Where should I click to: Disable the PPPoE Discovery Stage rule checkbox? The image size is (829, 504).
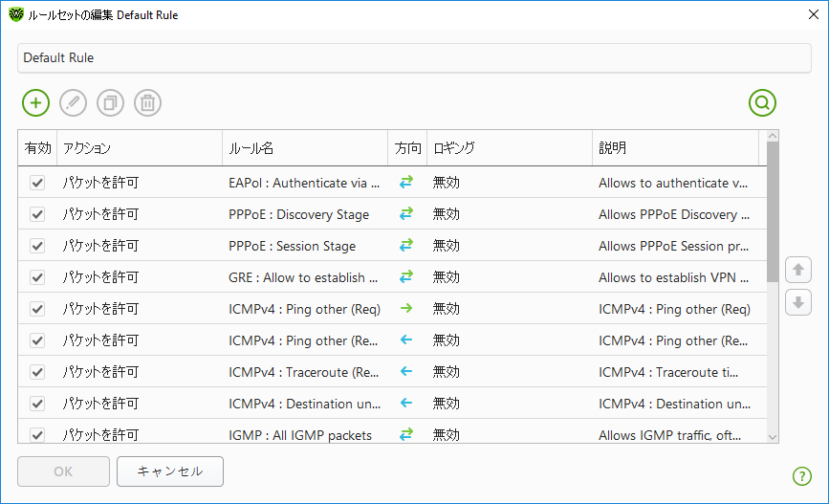37,214
